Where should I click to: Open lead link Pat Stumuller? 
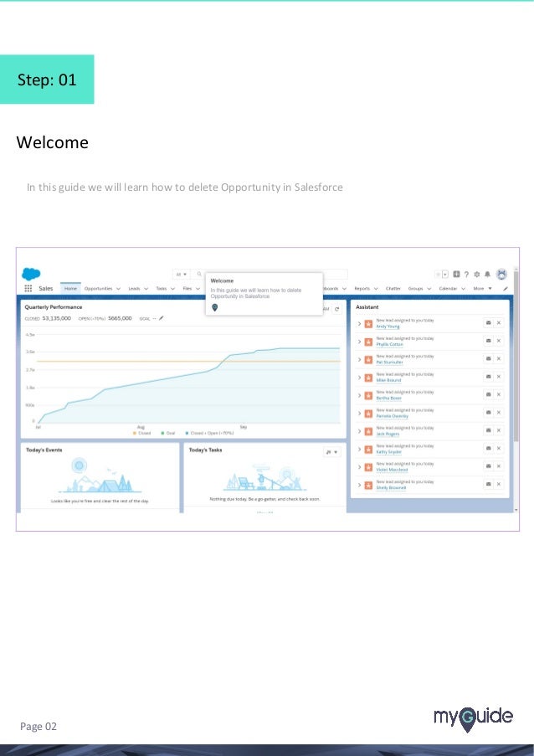click(389, 362)
